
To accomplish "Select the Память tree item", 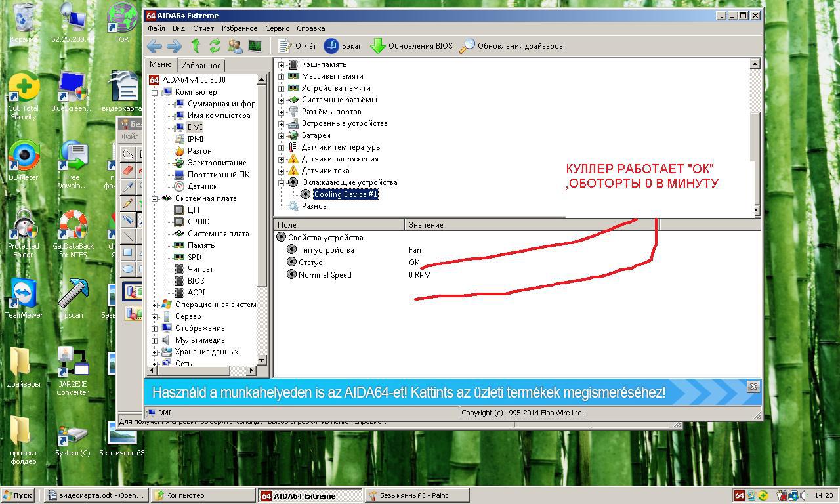I will point(201,245).
